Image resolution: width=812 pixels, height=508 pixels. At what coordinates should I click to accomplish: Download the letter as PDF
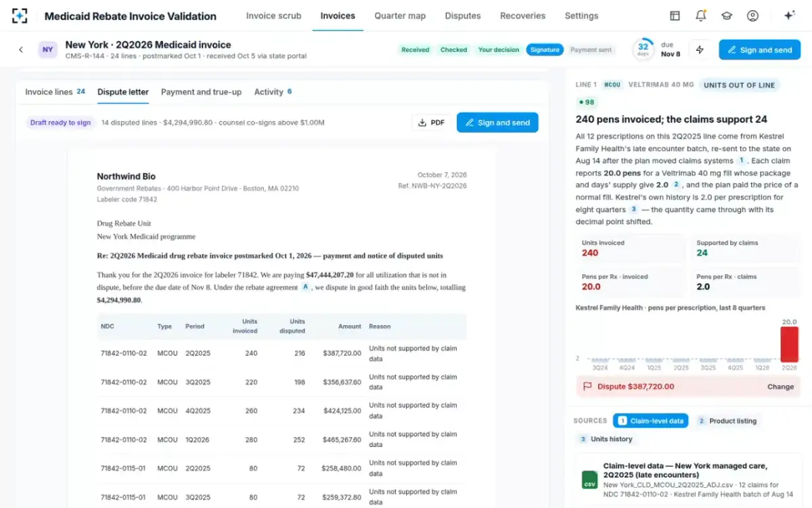click(431, 123)
